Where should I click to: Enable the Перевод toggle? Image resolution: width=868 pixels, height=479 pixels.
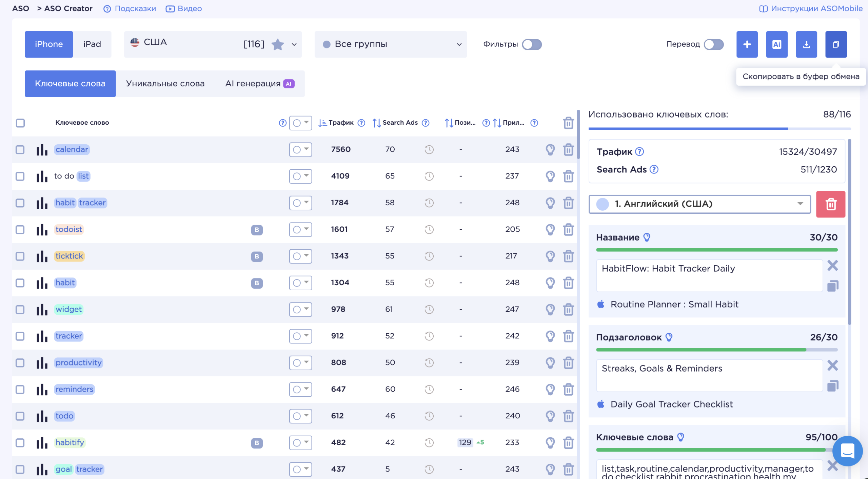[x=714, y=44]
